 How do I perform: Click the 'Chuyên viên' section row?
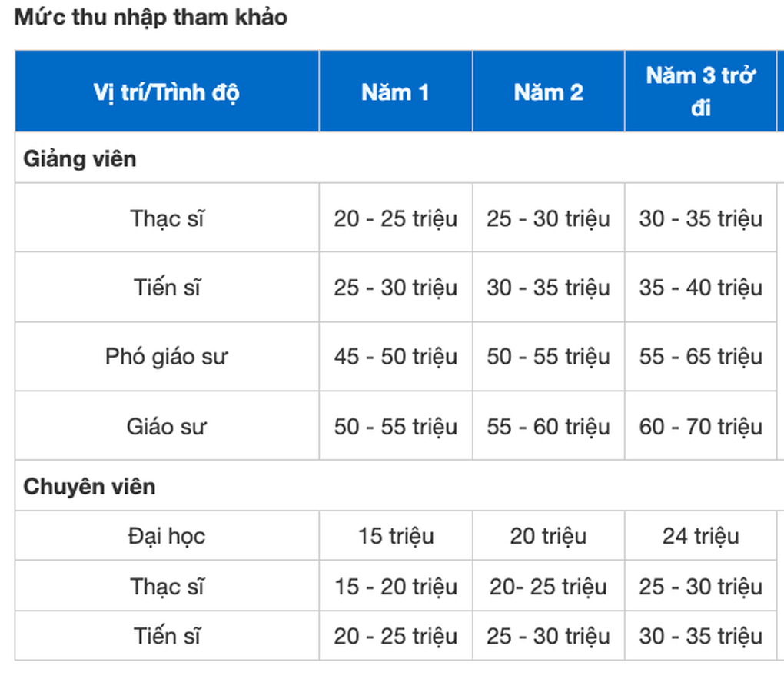click(400, 486)
